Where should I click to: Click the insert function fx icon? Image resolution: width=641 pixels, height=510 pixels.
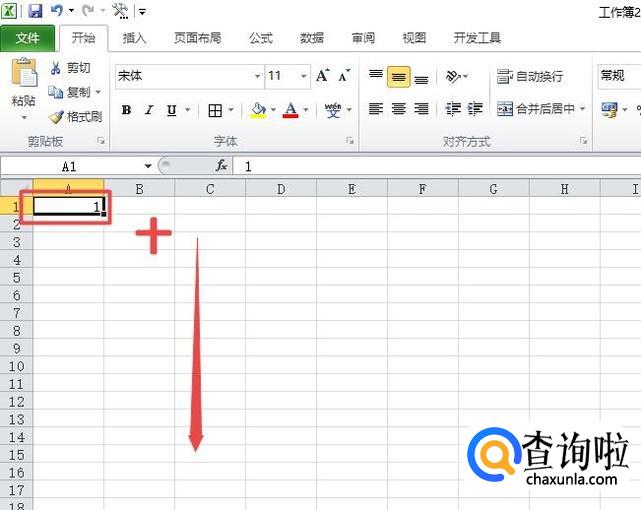221,166
